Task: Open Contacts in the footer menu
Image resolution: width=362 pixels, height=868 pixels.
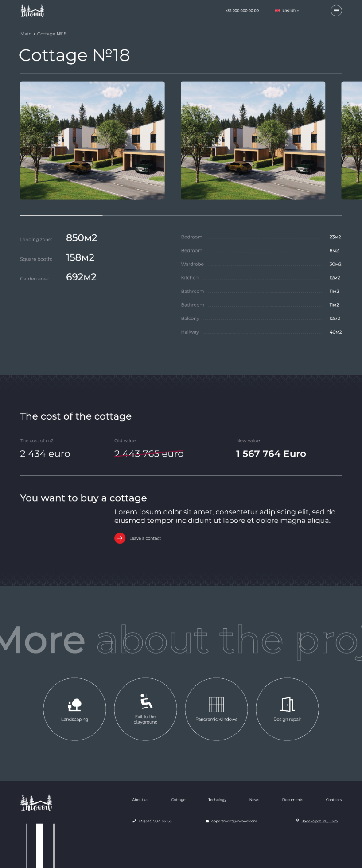Action: [334, 800]
